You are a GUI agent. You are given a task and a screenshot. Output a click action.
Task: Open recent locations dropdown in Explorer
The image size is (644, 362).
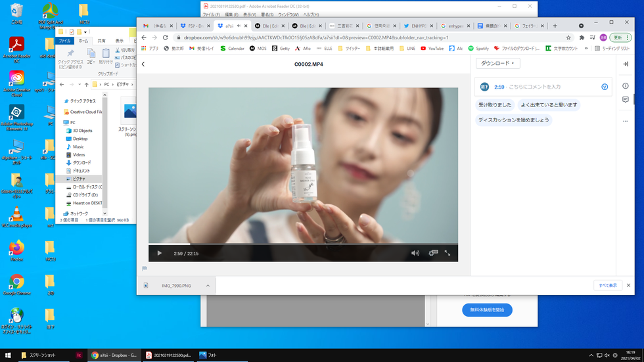tap(80, 85)
